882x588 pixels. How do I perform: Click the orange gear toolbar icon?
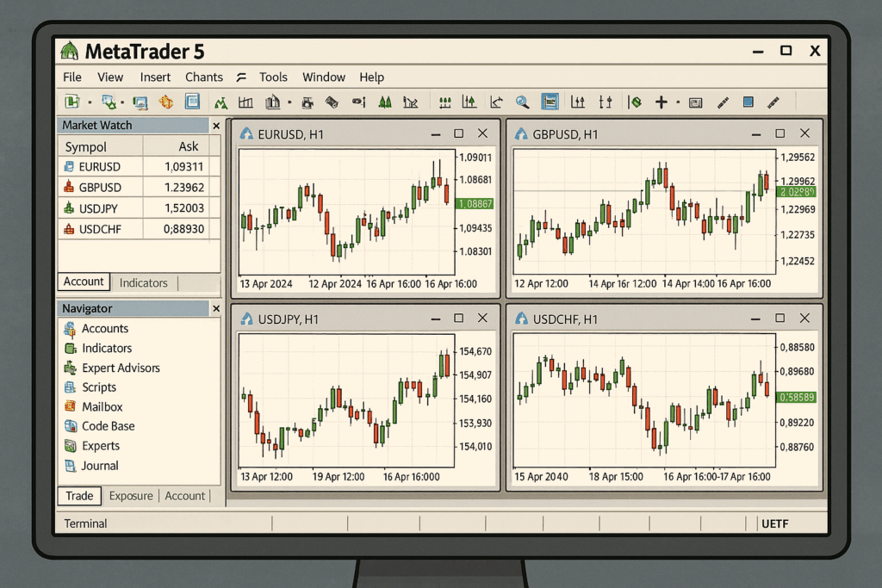[165, 102]
